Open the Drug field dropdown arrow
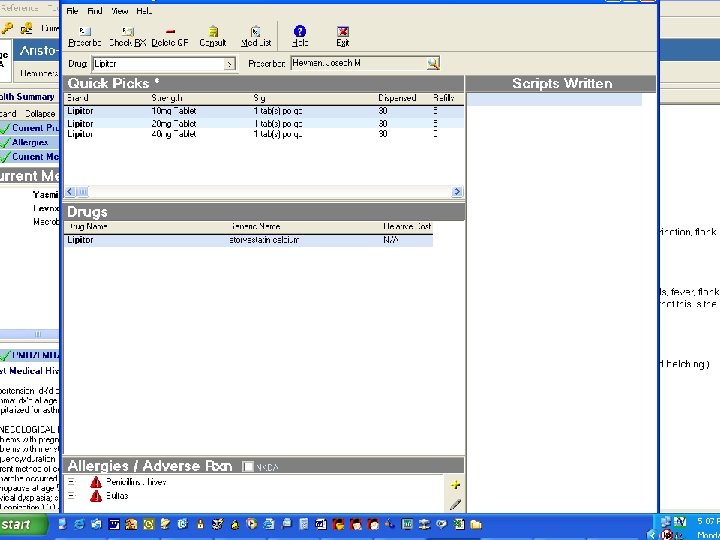 pyautogui.click(x=229, y=64)
